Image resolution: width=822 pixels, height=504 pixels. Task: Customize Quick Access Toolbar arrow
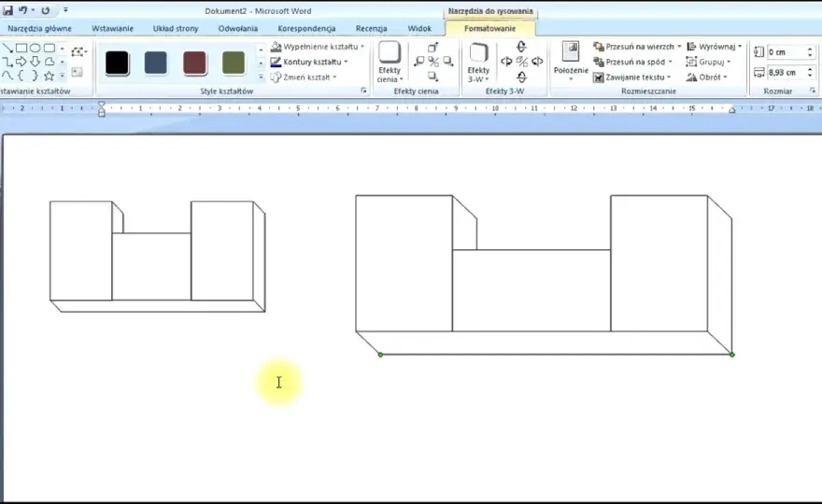point(65,10)
